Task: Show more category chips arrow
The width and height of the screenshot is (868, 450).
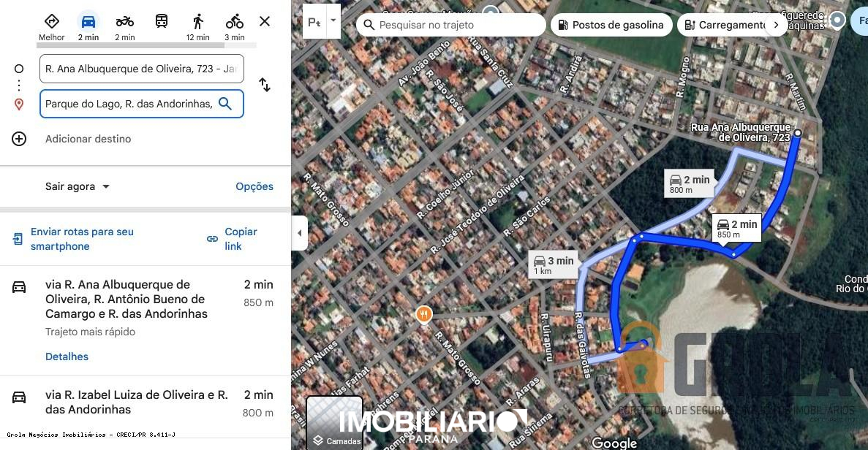Action: coord(776,25)
